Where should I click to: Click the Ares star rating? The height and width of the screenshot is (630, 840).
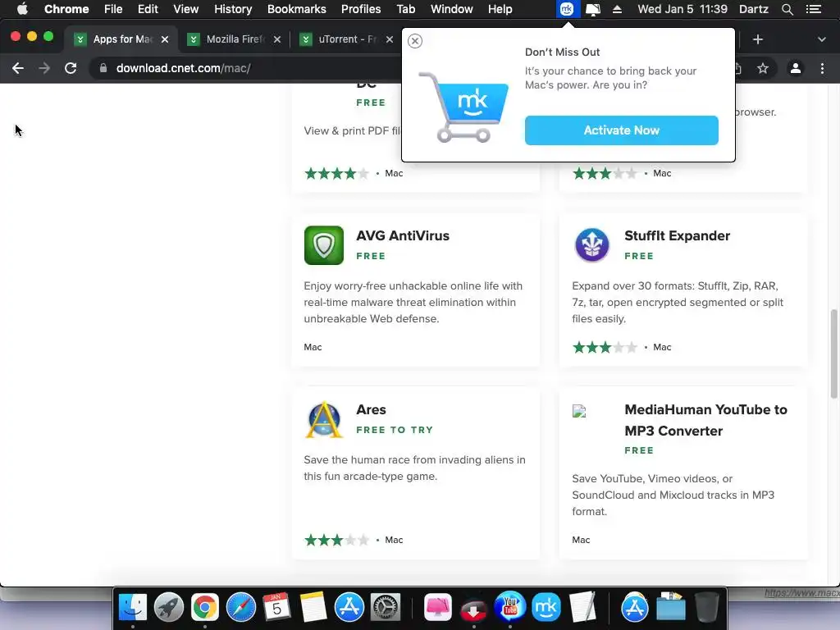(337, 540)
